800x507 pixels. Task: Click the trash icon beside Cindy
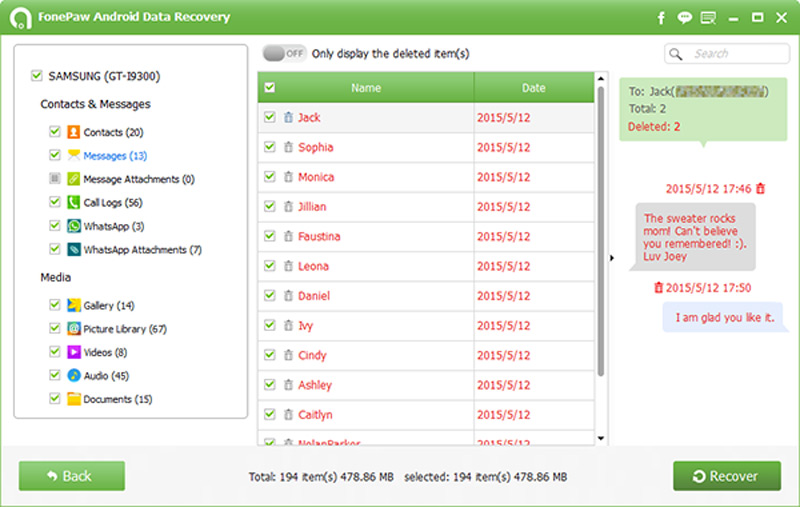pos(288,355)
